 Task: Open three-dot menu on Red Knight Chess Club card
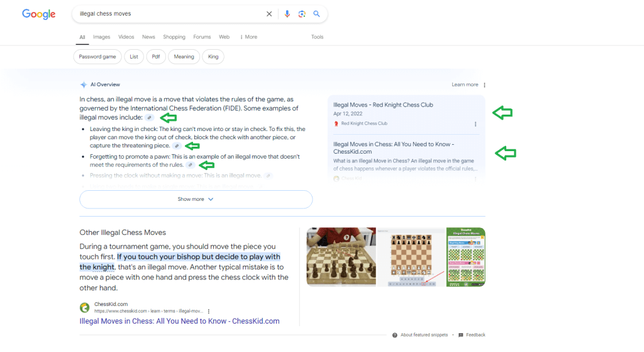(475, 124)
